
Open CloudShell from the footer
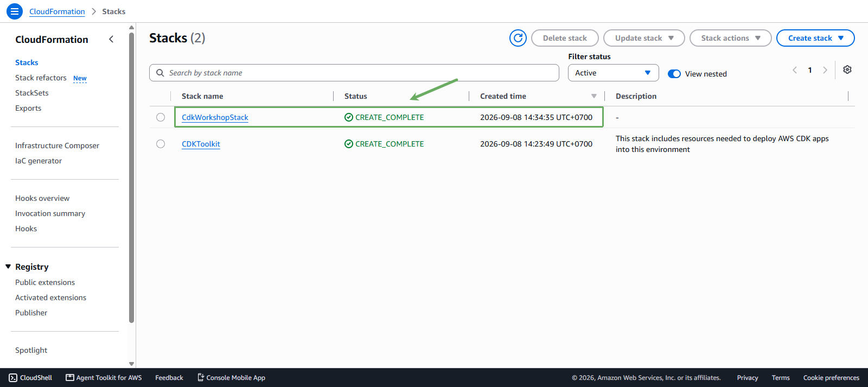[31, 378]
